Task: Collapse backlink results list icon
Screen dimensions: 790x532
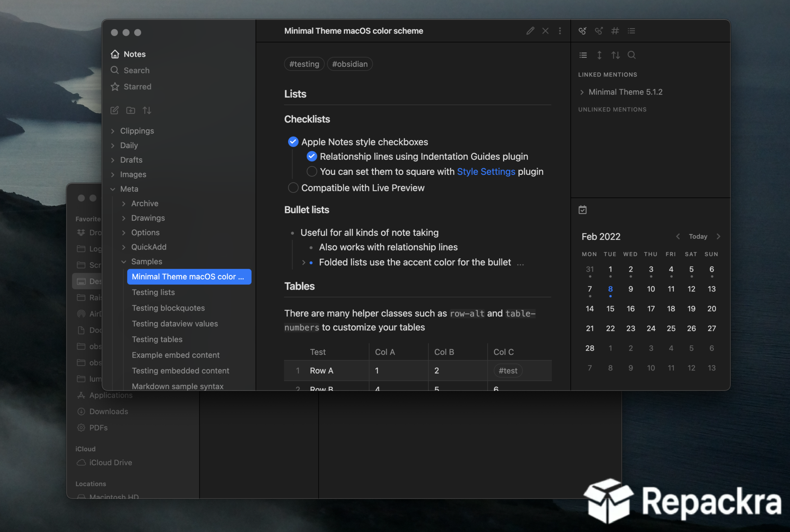Action: click(583, 55)
